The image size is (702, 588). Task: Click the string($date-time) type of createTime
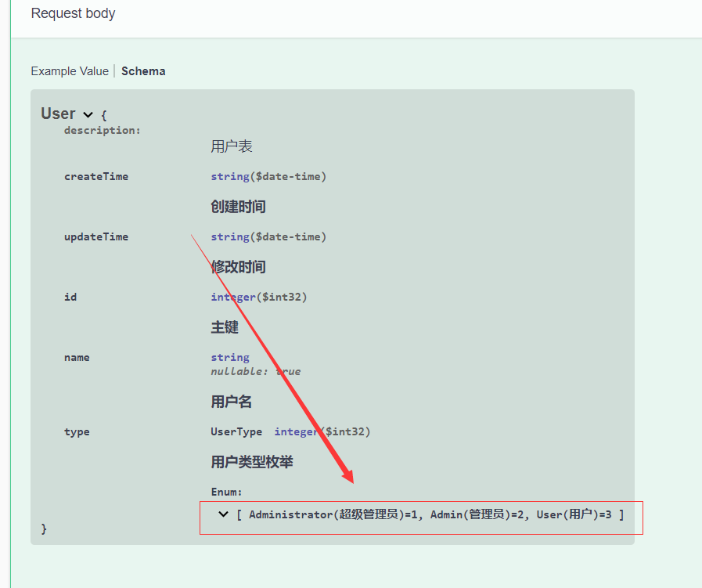pos(268,176)
